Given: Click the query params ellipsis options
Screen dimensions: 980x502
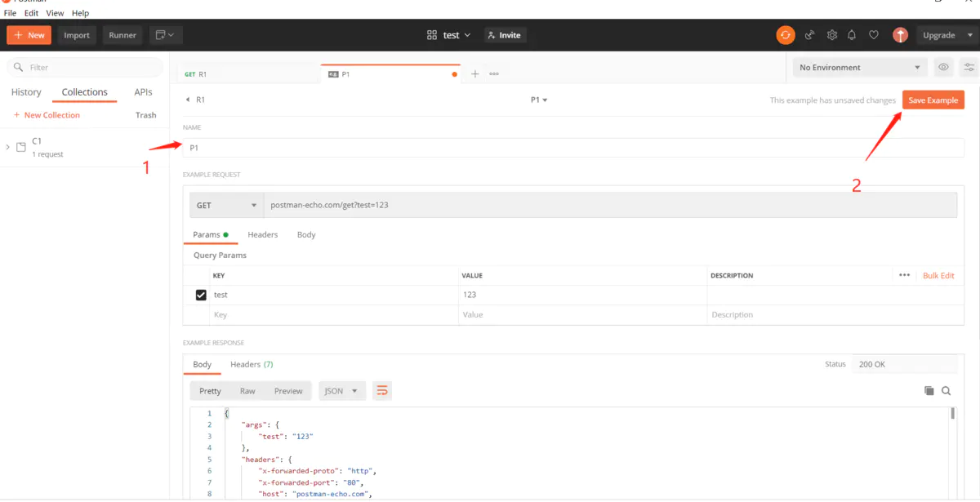Looking at the screenshot, I should 904,275.
